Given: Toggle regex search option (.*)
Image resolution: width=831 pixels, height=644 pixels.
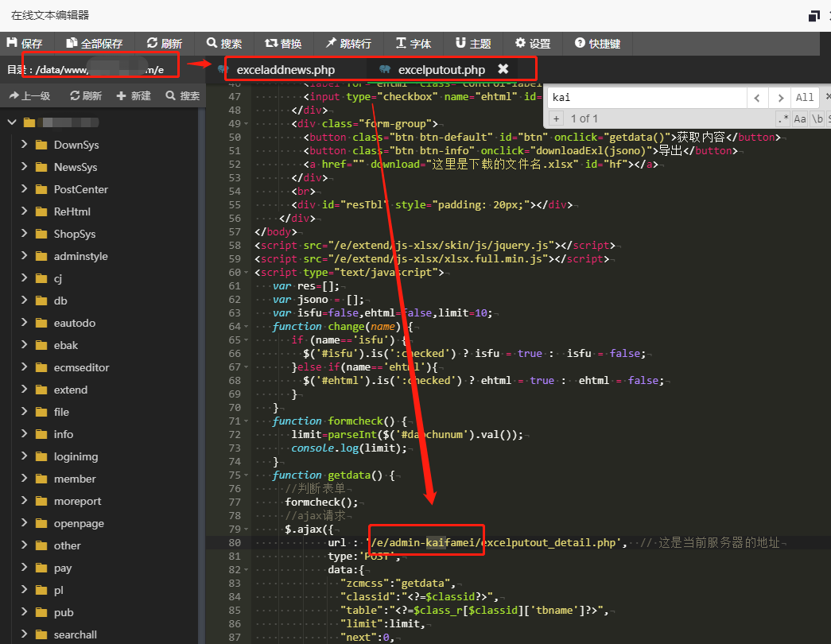Looking at the screenshot, I should click(x=783, y=118).
